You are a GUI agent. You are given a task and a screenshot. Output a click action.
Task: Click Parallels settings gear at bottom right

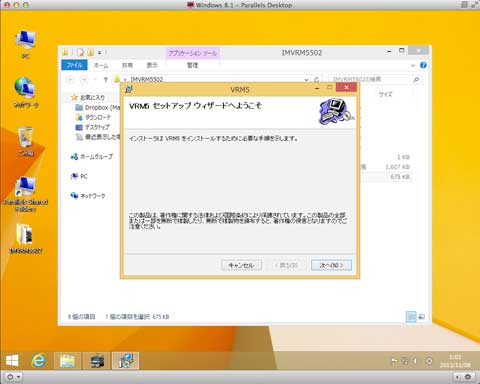point(468,377)
